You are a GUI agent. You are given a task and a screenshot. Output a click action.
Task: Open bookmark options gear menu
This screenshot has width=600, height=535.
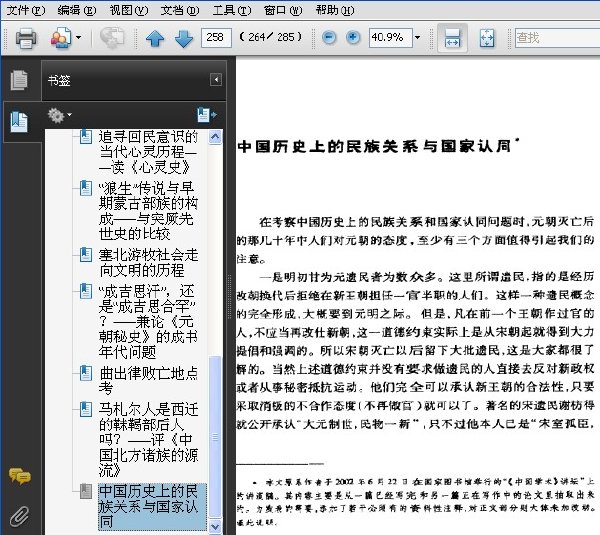(59, 115)
